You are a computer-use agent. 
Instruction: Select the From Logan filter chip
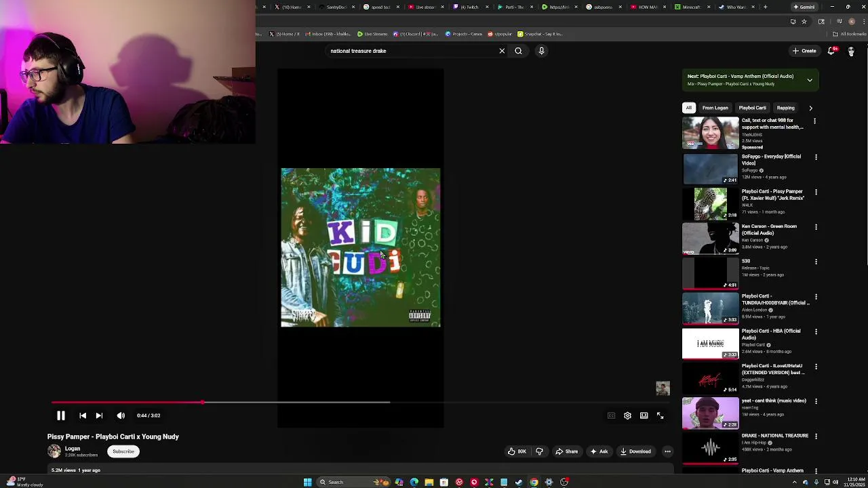(x=715, y=108)
